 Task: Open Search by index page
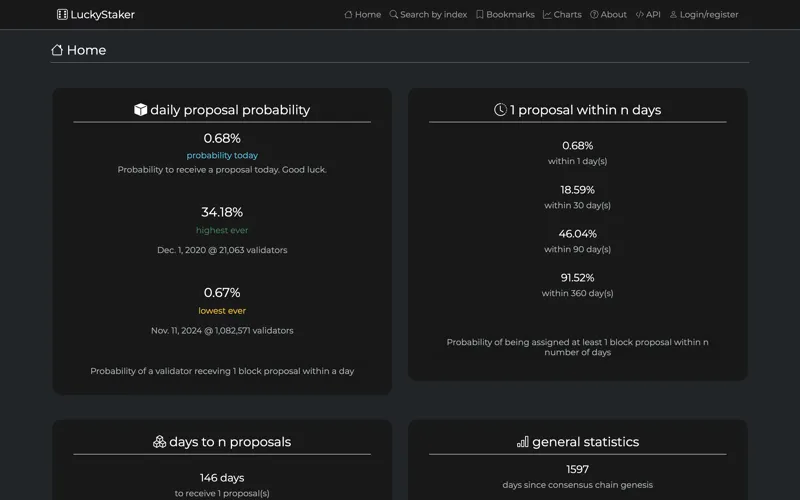point(428,14)
